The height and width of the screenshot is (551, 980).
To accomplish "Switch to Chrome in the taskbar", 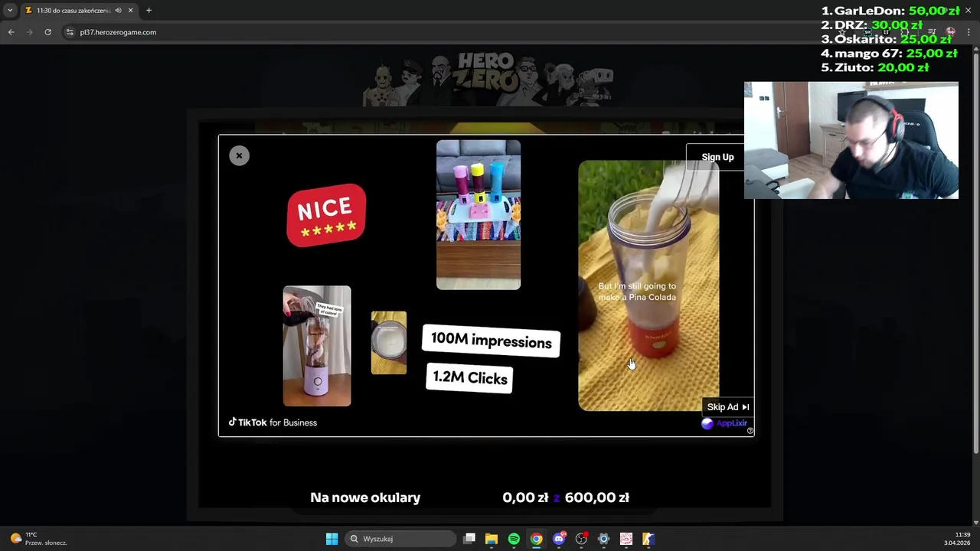I will [x=536, y=539].
